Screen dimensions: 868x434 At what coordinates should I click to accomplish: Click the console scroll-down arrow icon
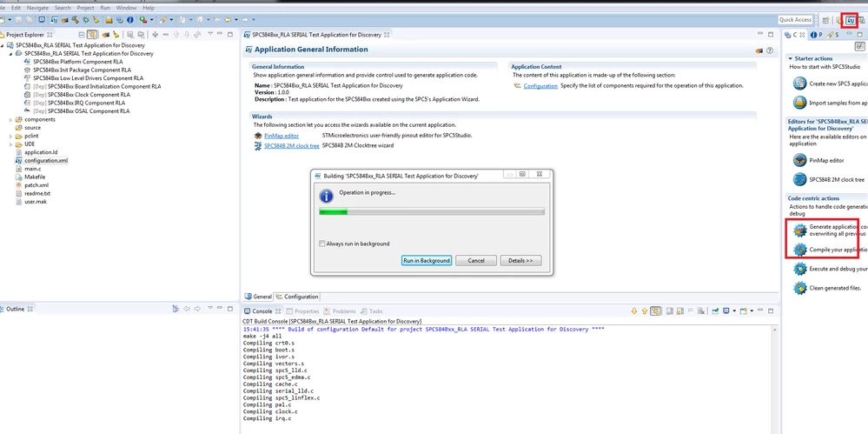pos(634,311)
